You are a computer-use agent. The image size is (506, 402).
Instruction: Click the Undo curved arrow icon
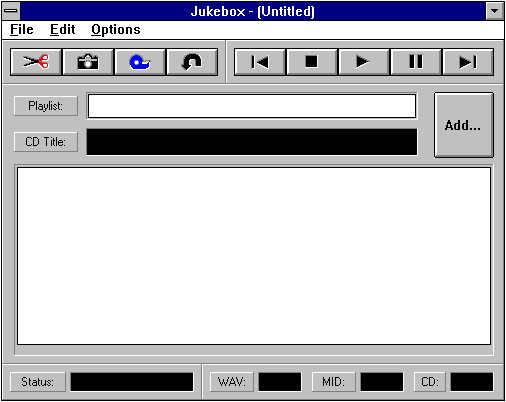click(192, 62)
